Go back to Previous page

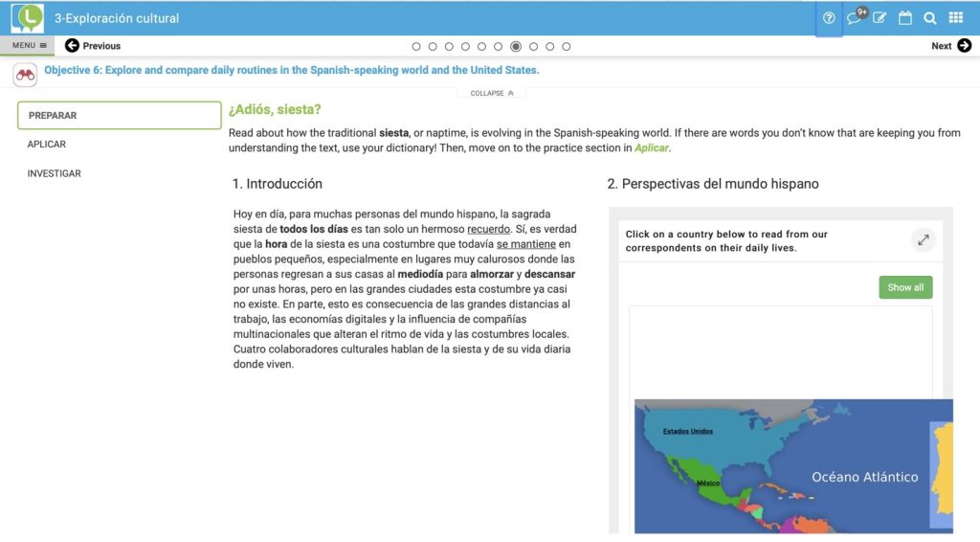click(93, 46)
